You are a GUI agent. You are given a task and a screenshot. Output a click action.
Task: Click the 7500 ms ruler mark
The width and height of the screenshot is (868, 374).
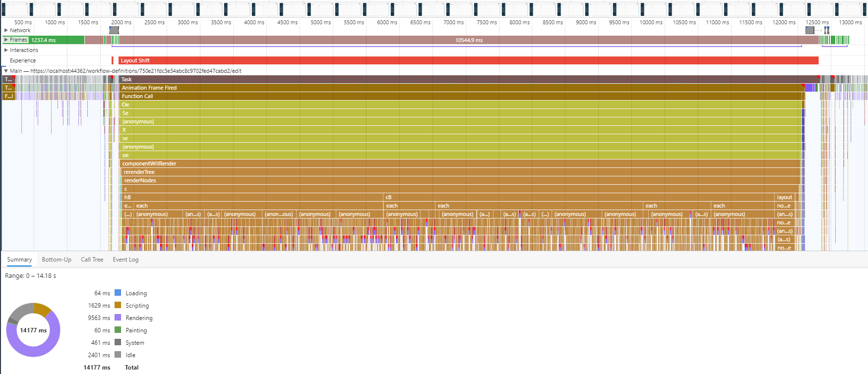tap(487, 22)
